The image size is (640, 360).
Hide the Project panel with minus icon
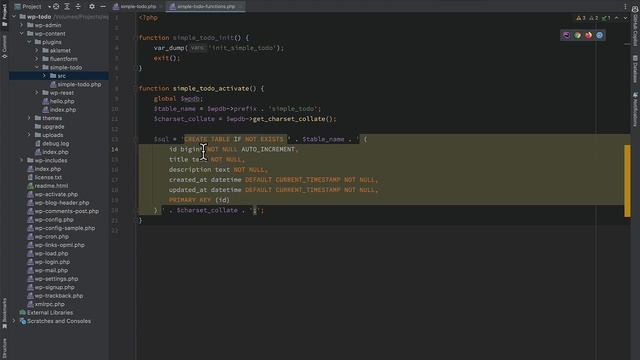[103, 7]
